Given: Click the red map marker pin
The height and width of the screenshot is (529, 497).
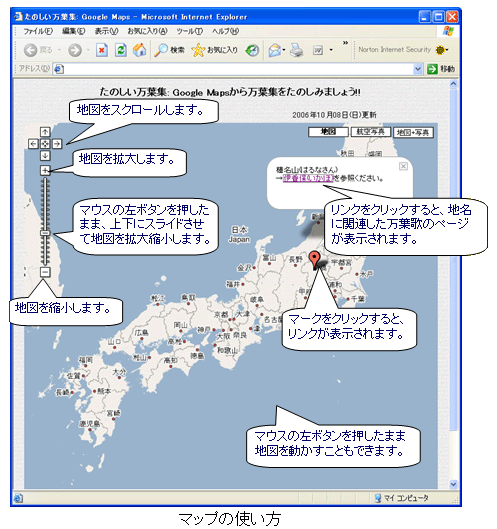Looking at the screenshot, I should pos(314,260).
